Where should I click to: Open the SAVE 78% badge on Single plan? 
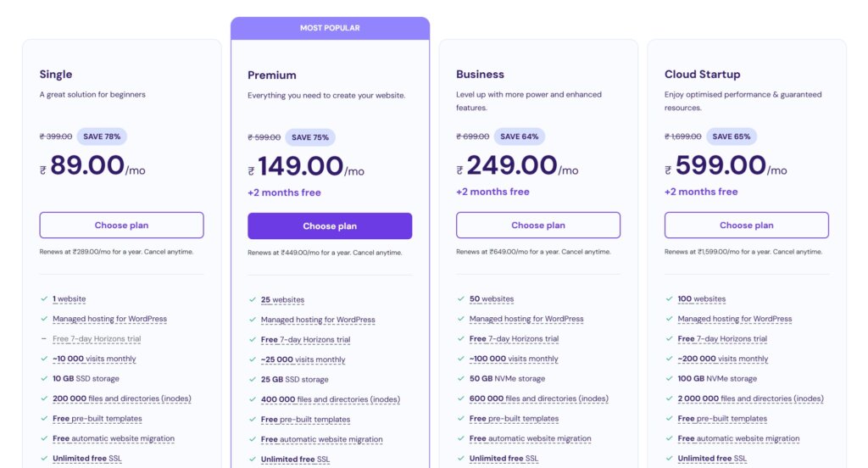click(x=102, y=136)
